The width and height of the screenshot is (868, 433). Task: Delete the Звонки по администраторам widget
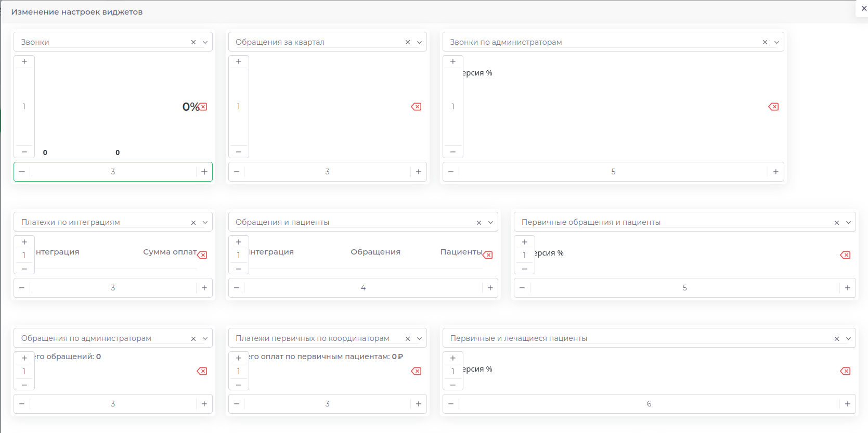[x=773, y=107]
